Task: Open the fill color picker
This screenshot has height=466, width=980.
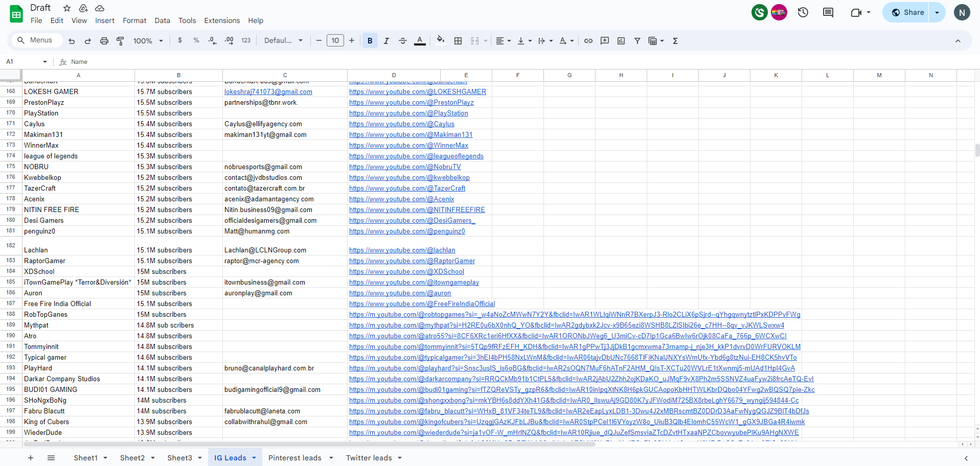Action: point(440,40)
